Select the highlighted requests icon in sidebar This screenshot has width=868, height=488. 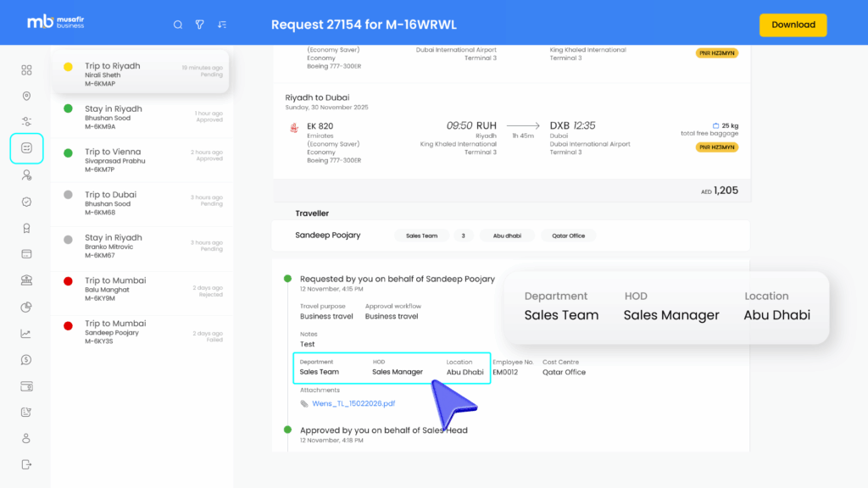(26, 148)
